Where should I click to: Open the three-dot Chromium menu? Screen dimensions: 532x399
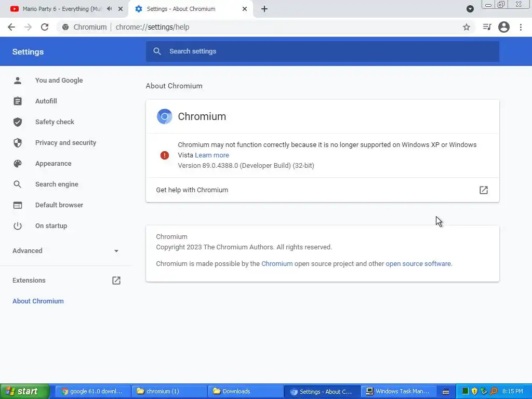pyautogui.click(x=521, y=27)
